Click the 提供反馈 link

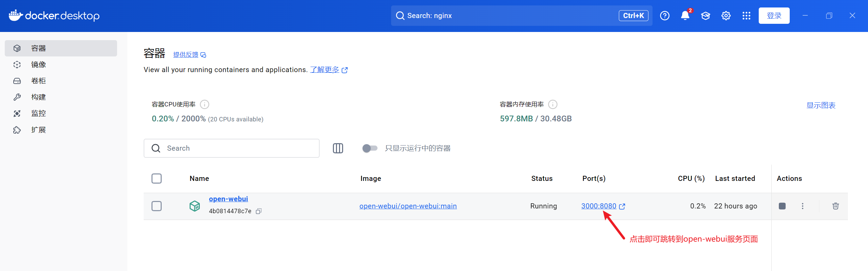tap(186, 55)
